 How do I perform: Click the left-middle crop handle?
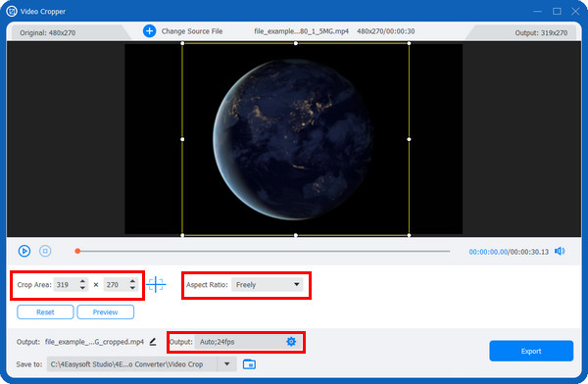tap(182, 139)
